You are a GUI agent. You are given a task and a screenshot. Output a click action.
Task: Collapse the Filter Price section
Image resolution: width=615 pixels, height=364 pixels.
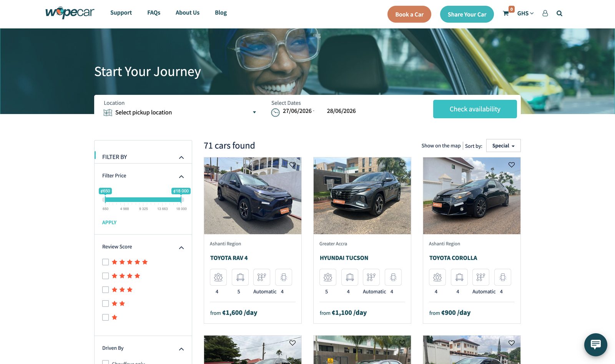point(181,177)
